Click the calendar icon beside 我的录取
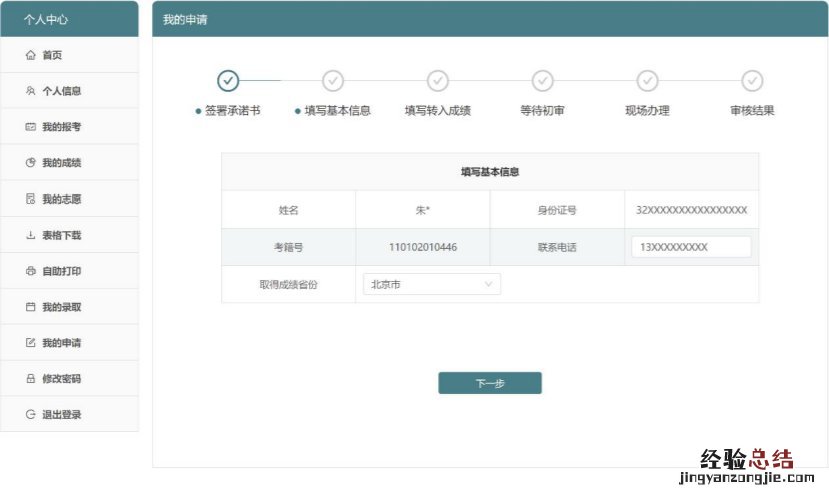 [30, 307]
